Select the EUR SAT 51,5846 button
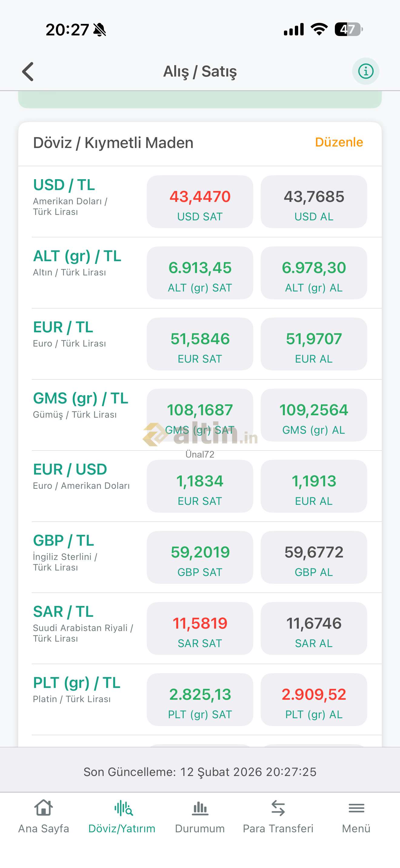 pyautogui.click(x=200, y=344)
